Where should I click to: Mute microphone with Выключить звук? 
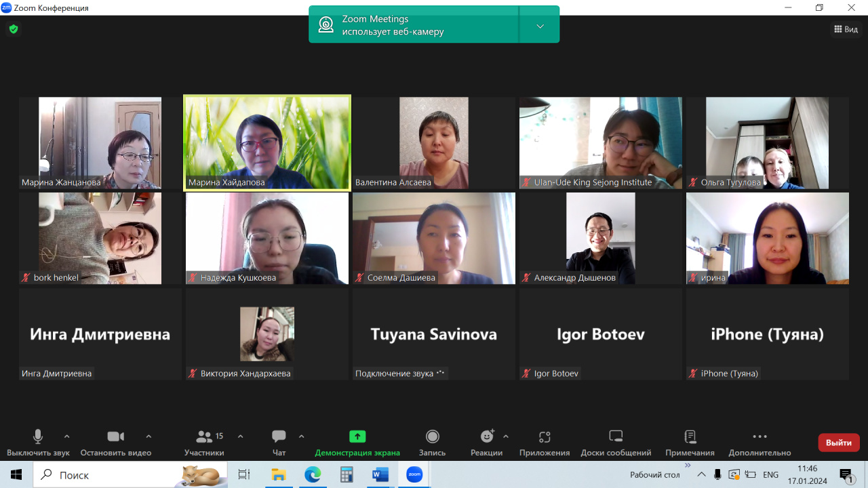point(38,437)
